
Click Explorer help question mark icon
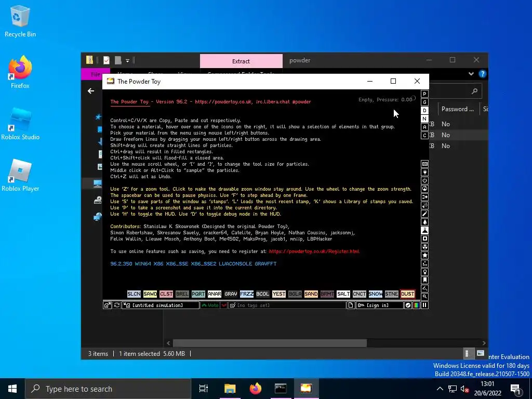(483, 74)
